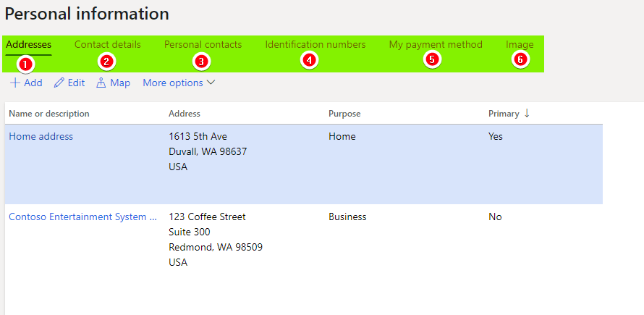Click the red callout badge numbered 4
The image size is (644, 315).
[x=309, y=60]
